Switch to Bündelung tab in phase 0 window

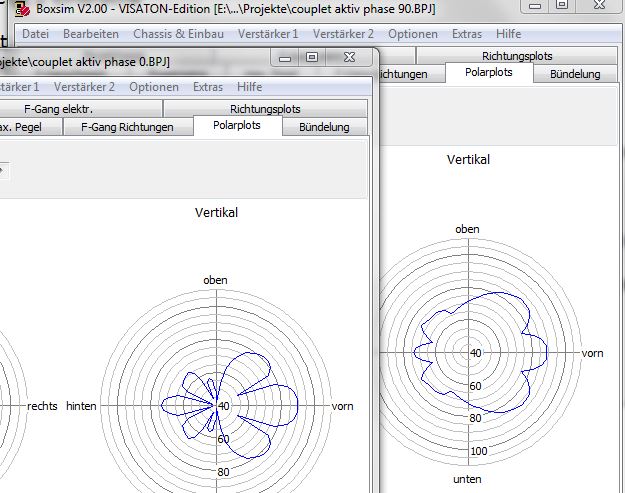click(324, 127)
